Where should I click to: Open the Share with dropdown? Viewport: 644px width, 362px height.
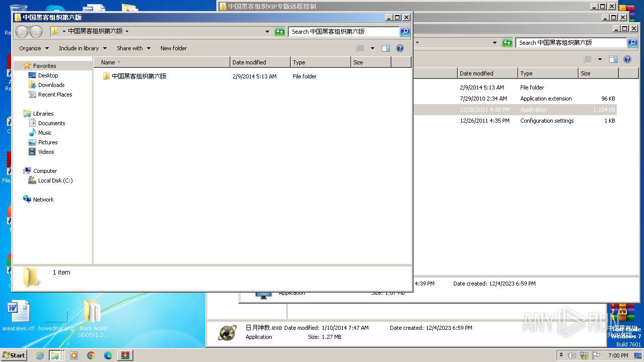pos(133,48)
